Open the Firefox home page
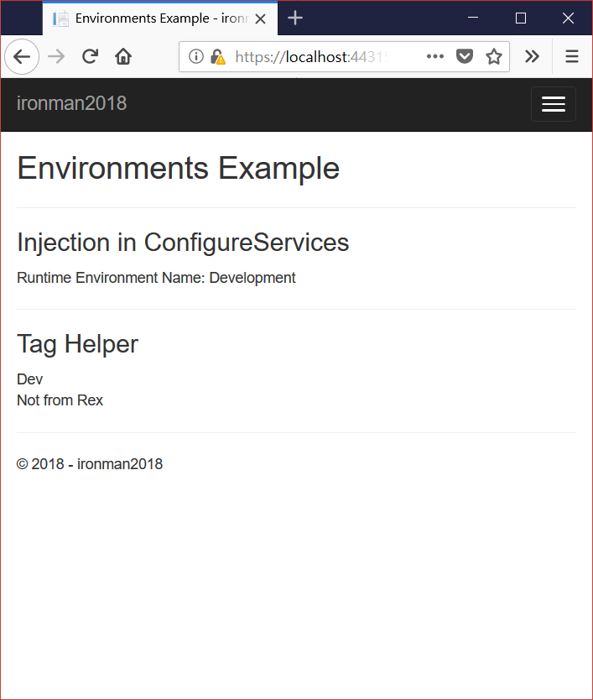Screen dimensions: 593x700 click(123, 57)
